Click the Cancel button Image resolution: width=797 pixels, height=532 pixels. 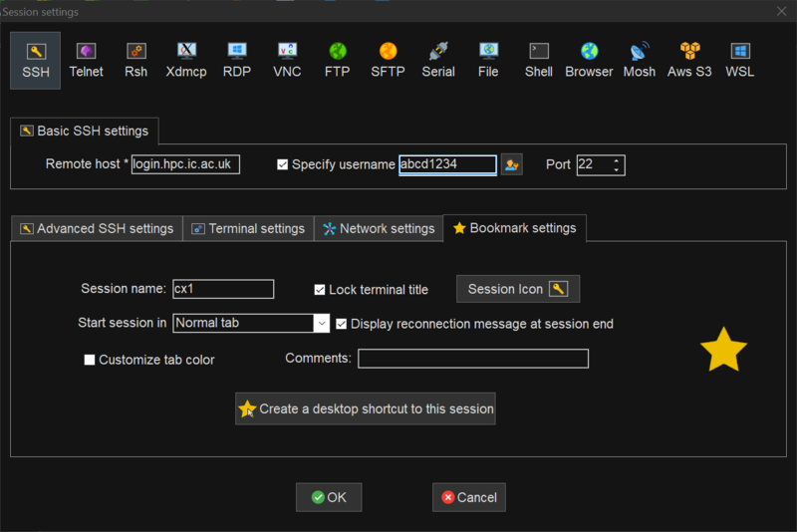click(468, 497)
